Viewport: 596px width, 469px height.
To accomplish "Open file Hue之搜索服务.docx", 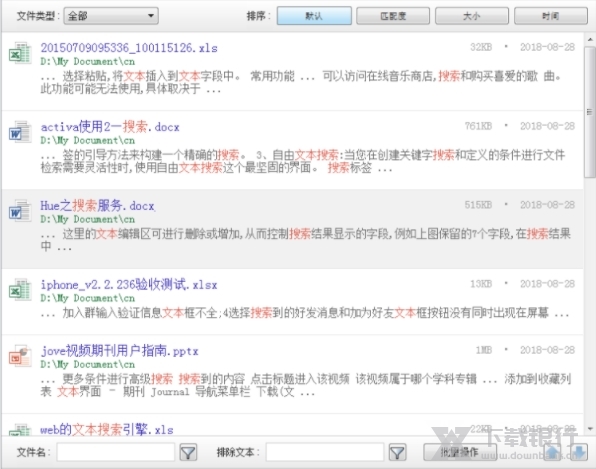I will [x=98, y=206].
